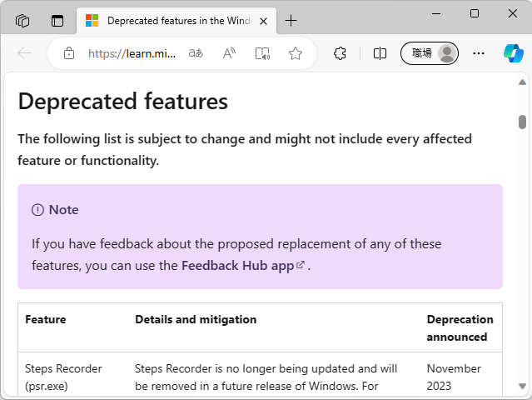Toggle split screen view
532x400 pixels.
click(380, 53)
